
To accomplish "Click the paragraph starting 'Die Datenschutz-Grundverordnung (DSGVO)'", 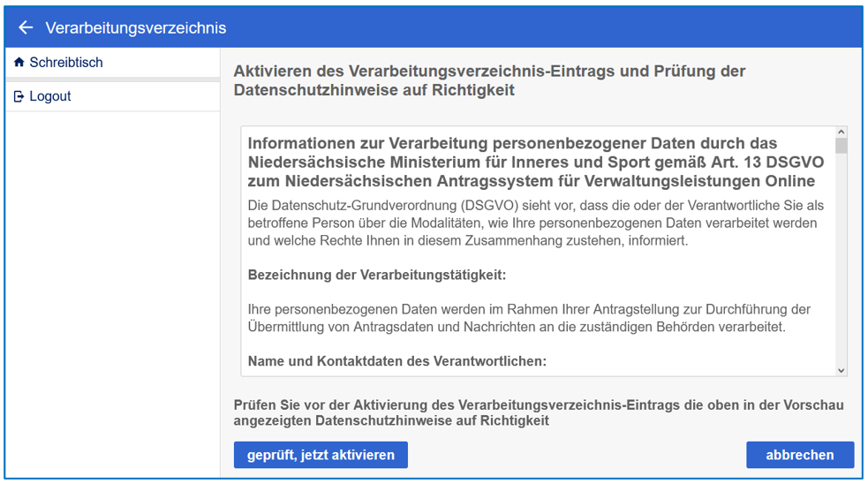I will (x=535, y=223).
